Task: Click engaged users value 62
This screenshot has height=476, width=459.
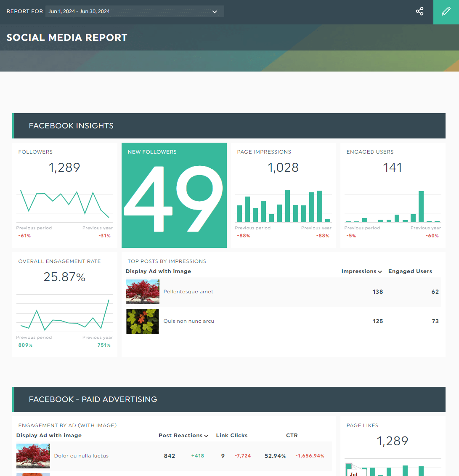Action: pos(435,292)
